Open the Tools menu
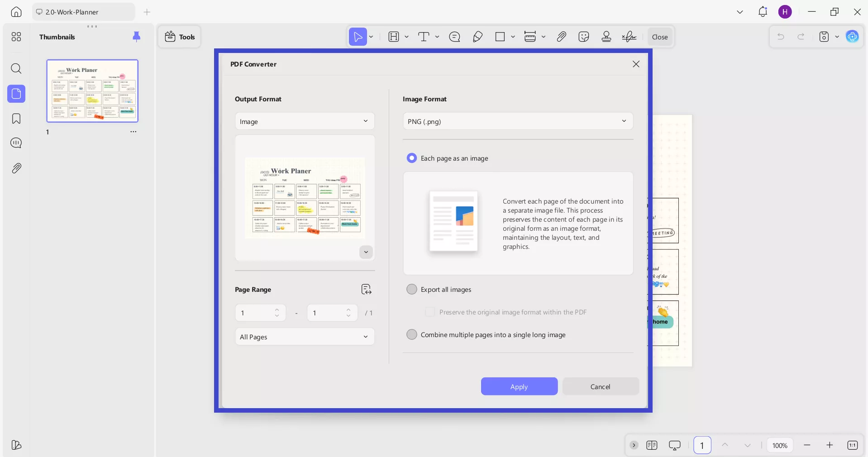The width and height of the screenshot is (868, 457). click(x=180, y=37)
